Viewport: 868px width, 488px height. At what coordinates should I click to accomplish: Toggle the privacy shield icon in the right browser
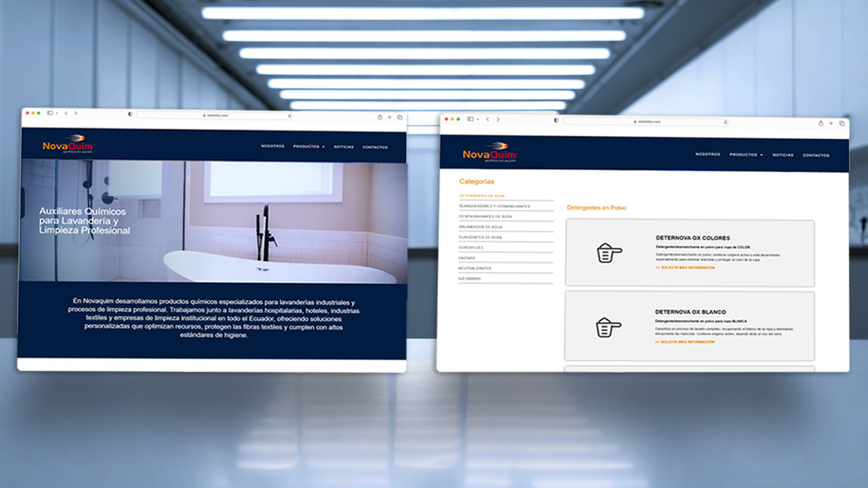pyautogui.click(x=556, y=121)
